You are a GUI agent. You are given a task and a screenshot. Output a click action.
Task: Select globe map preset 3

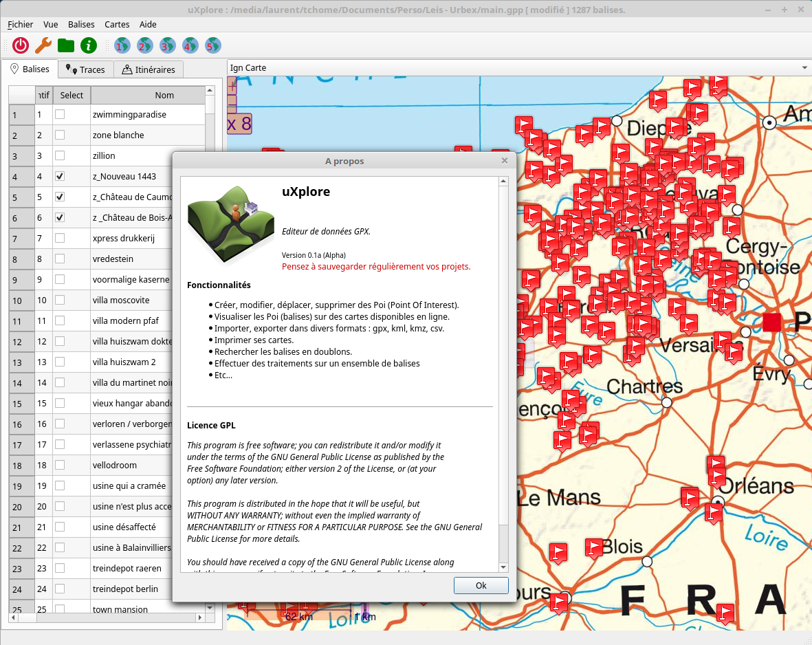click(x=167, y=45)
